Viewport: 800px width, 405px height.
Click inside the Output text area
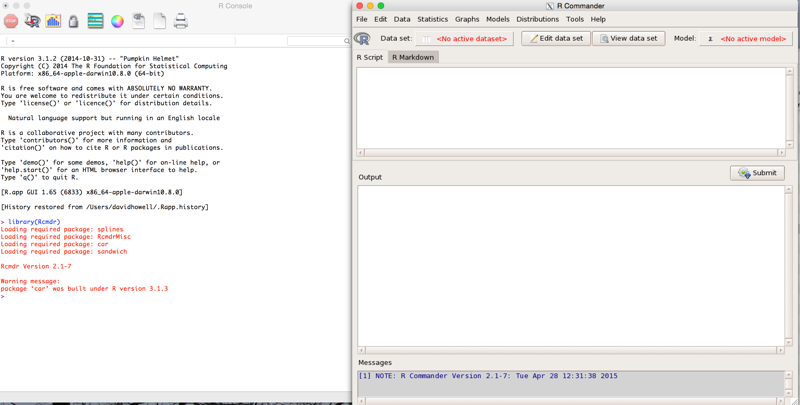click(x=571, y=266)
